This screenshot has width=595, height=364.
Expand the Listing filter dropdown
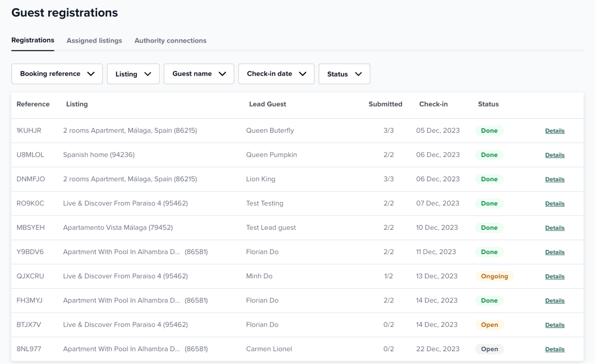tap(133, 74)
